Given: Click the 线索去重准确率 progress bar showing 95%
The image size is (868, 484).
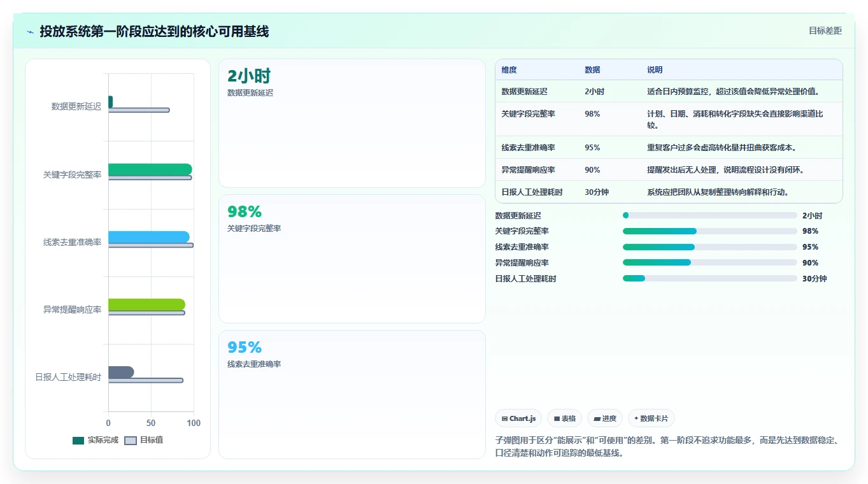Looking at the screenshot, I should point(710,247).
